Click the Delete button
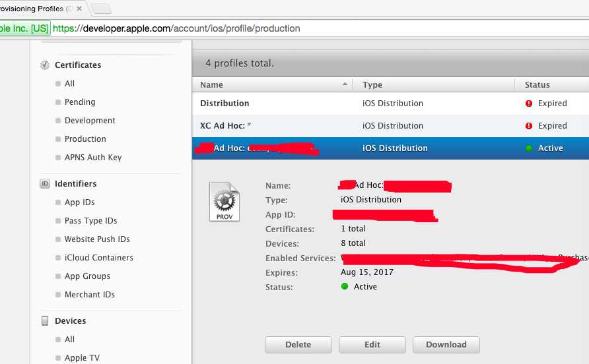This screenshot has height=364, width=589. pos(298,345)
